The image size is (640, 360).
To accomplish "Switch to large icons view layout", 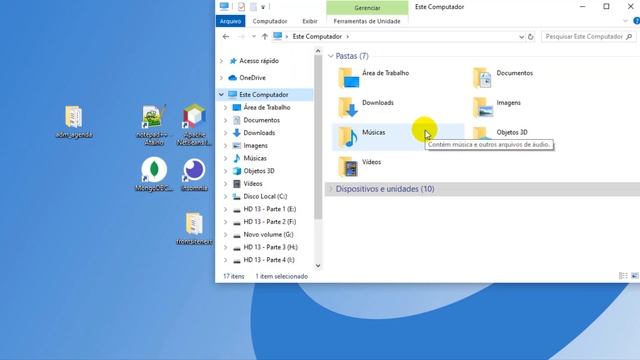I will pos(635,276).
